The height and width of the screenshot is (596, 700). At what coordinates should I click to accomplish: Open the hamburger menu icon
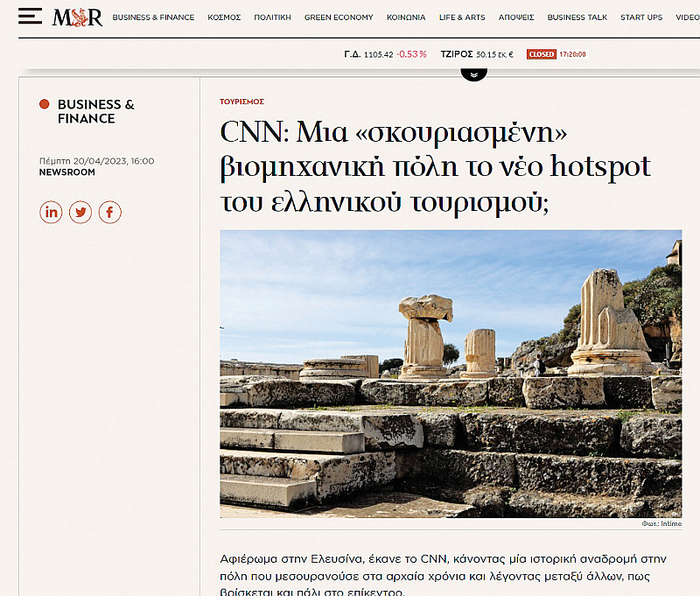pos(31,17)
